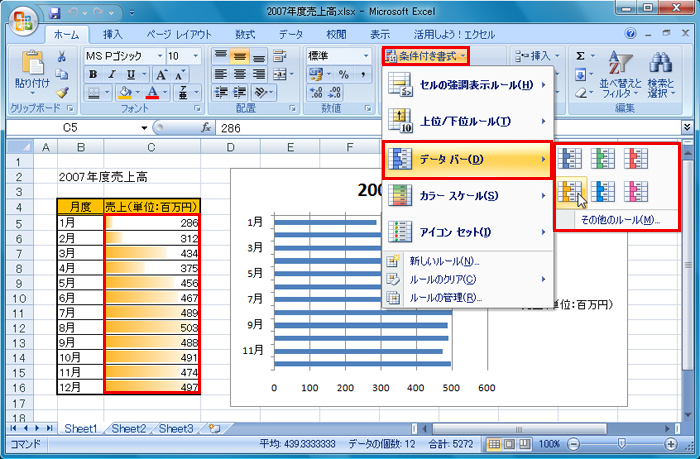
Task: Cut selection with the scissors icon
Action: pos(62,56)
